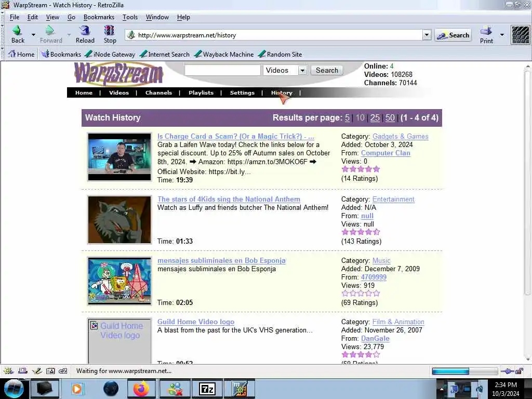This screenshot has width=532, height=399.
Task: Open 7-Zip from the taskbar
Action: pos(207,389)
